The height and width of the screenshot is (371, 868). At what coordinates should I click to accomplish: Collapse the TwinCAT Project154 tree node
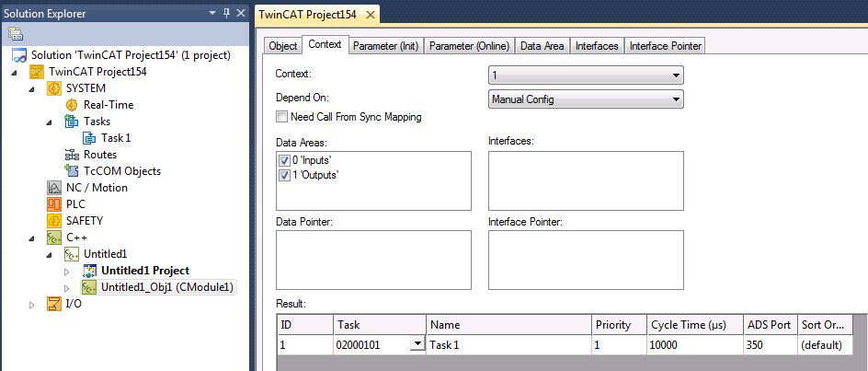click(x=15, y=72)
